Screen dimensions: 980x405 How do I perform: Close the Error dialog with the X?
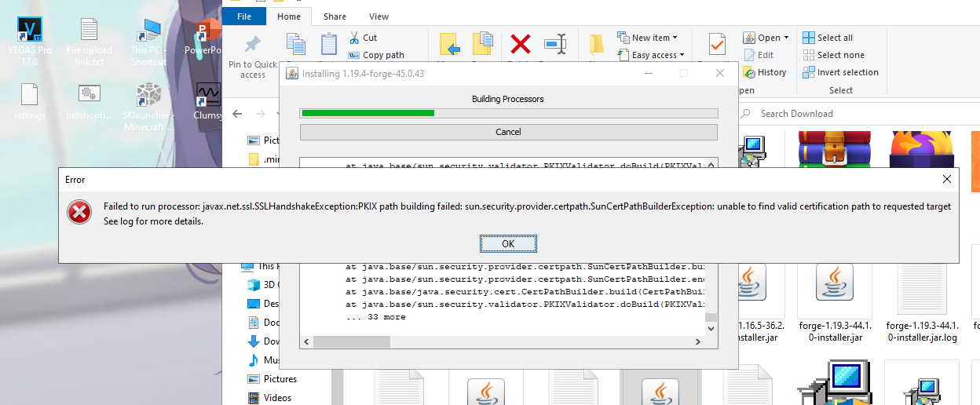(x=945, y=180)
